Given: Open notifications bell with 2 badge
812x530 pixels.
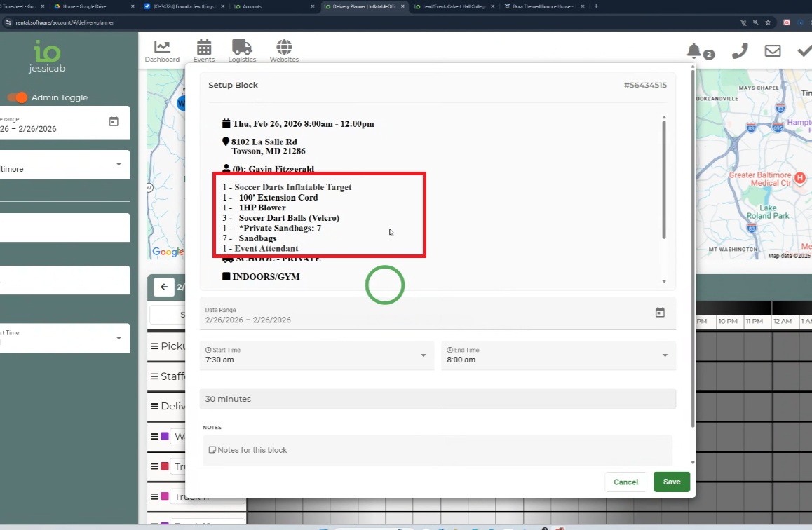Looking at the screenshot, I should (694, 51).
